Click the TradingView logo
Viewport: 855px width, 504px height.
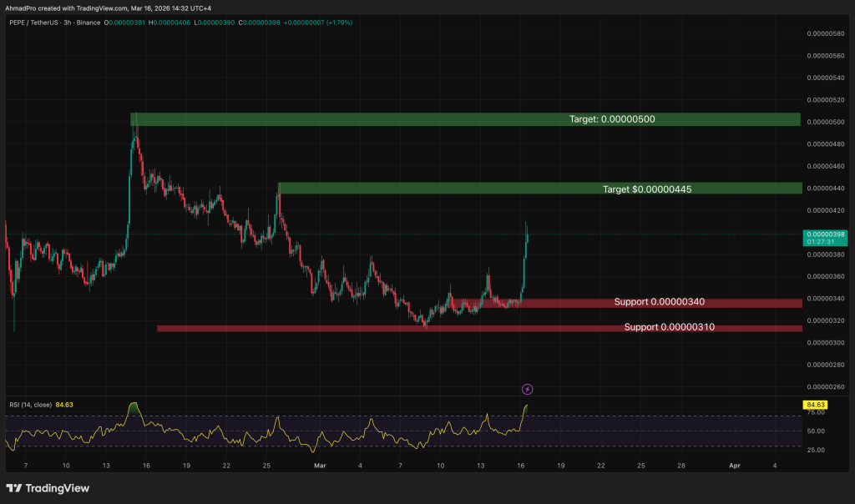click(46, 488)
